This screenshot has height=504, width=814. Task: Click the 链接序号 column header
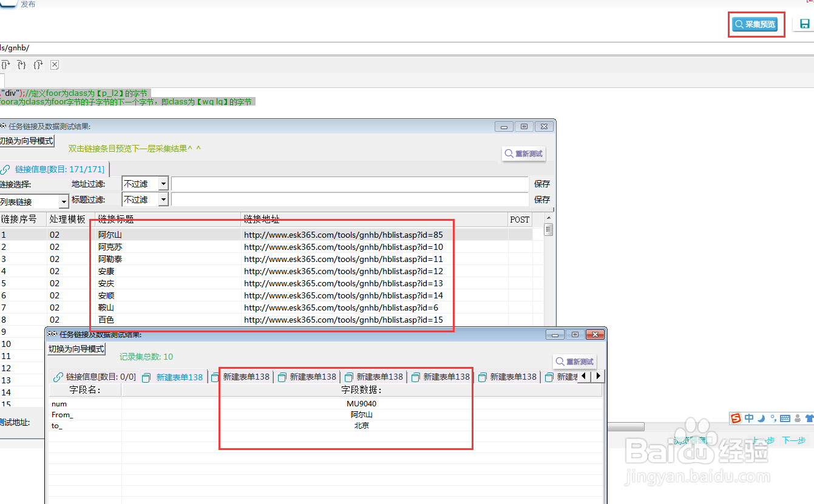click(x=24, y=219)
